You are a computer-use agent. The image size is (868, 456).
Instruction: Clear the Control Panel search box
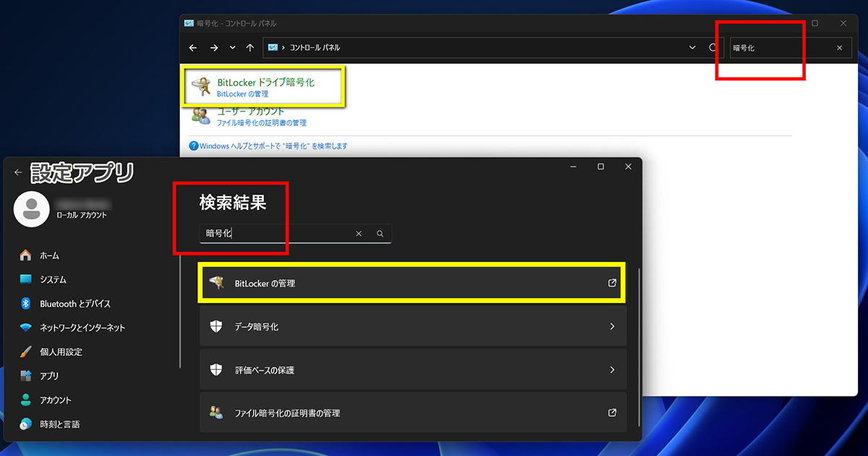click(x=839, y=48)
